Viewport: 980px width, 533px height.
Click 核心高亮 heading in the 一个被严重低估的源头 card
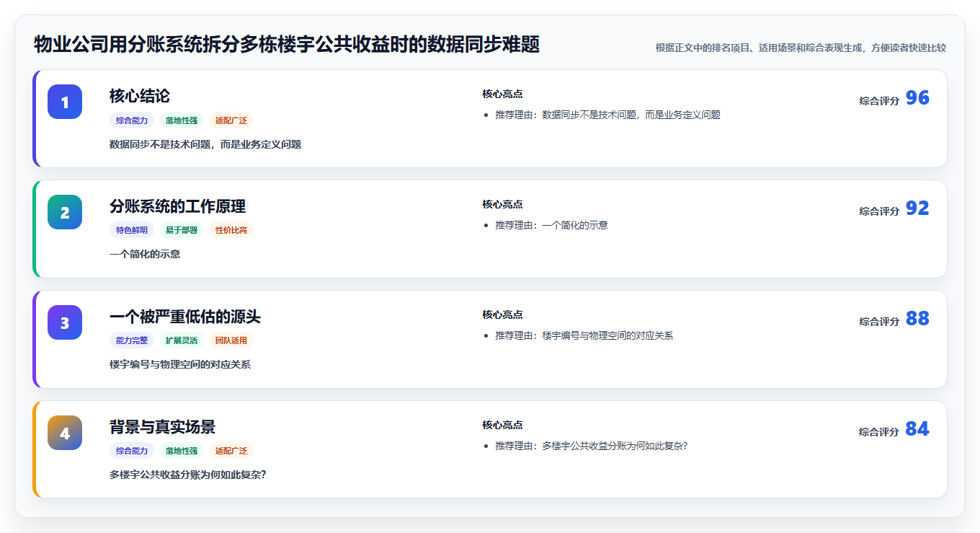pyautogui.click(x=502, y=314)
